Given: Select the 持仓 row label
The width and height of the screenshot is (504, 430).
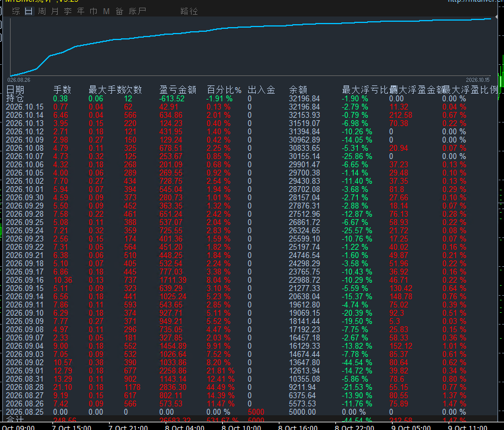Looking at the screenshot, I should tap(15, 98).
